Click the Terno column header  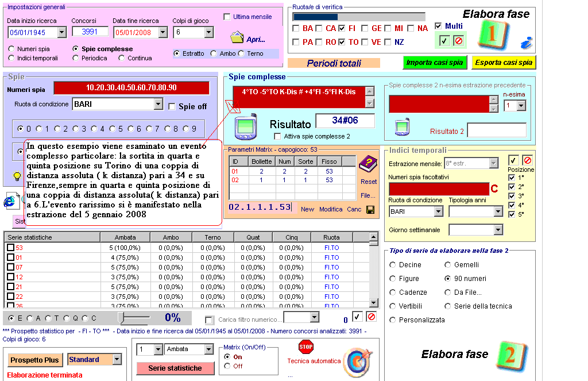coord(212,237)
